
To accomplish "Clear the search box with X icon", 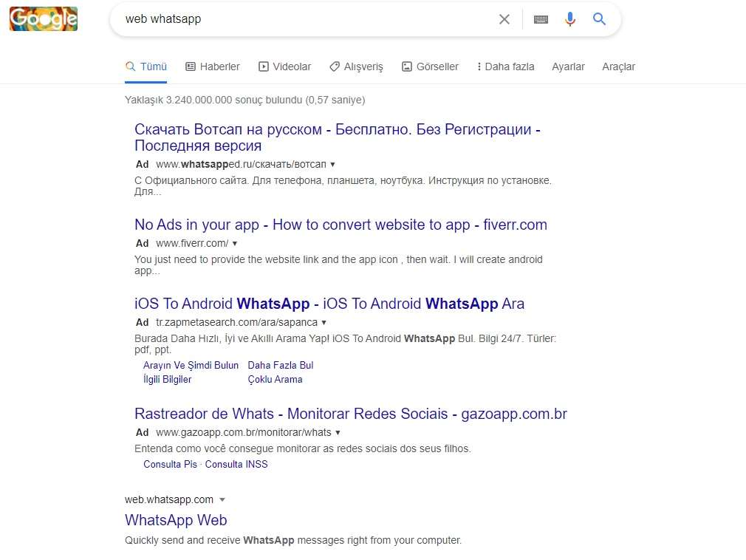I will pyautogui.click(x=504, y=19).
